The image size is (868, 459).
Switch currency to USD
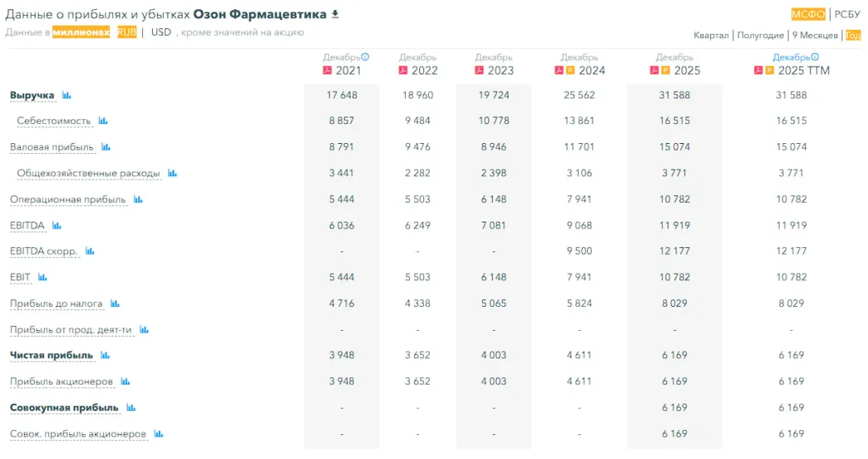coord(161,32)
